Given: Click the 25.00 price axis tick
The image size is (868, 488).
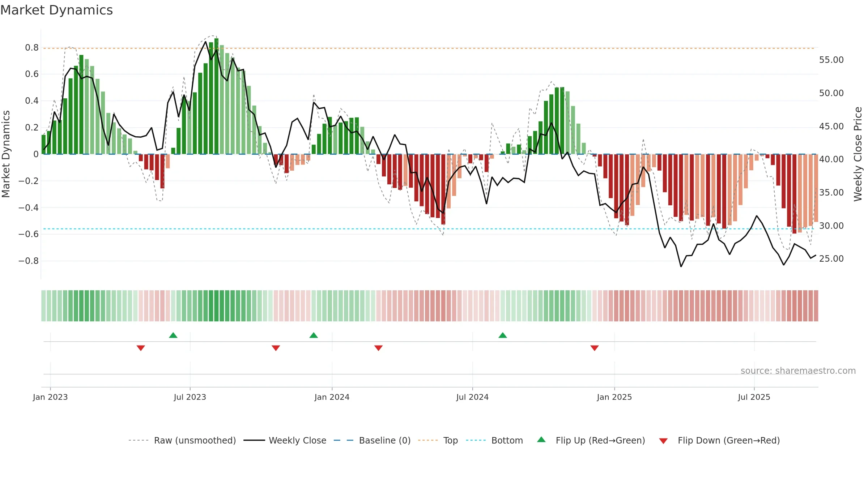Looking at the screenshot, I should click(x=831, y=259).
